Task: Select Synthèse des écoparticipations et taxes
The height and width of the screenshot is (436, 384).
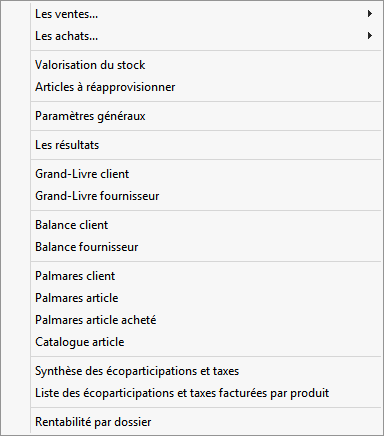Action: tap(206, 371)
